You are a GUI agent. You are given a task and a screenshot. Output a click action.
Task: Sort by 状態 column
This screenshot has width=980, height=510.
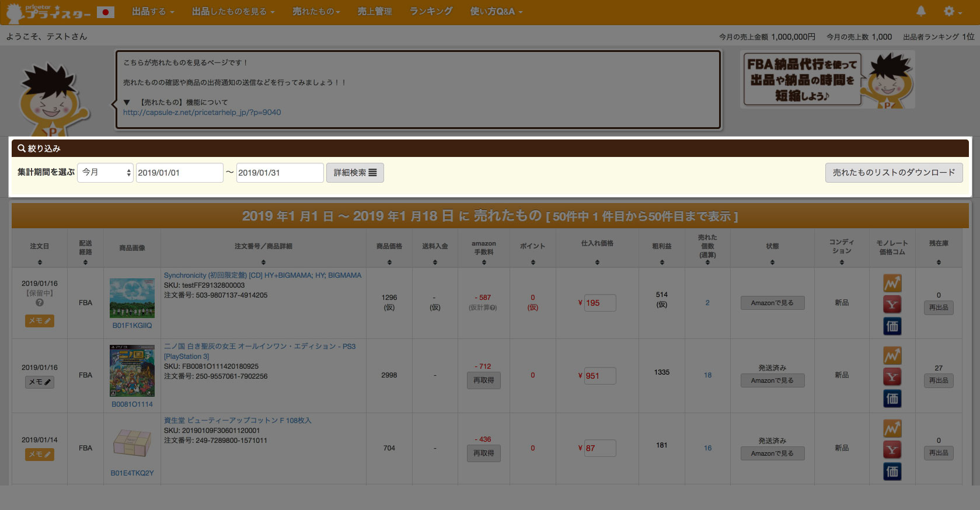click(772, 262)
